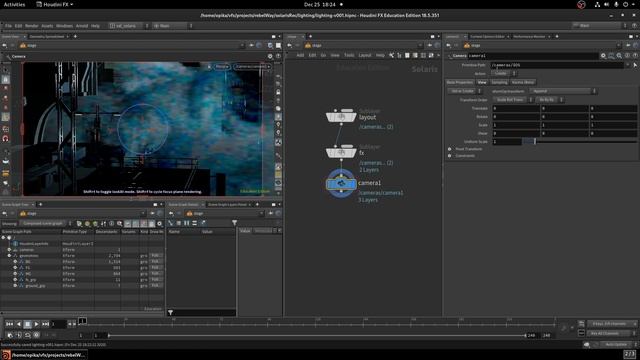The image size is (640, 360).
Task: Edit the Translate X field
Action: click(516, 109)
